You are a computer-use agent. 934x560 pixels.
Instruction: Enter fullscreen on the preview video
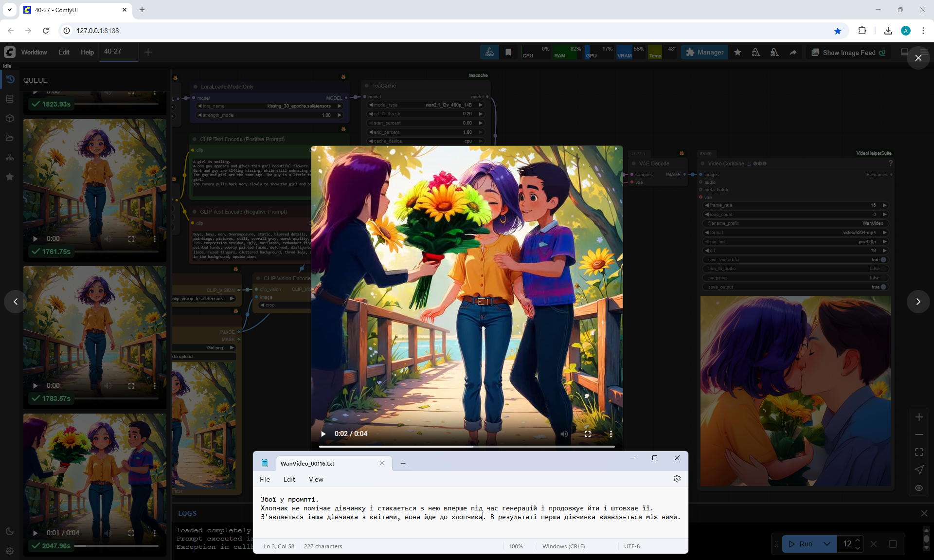588,434
